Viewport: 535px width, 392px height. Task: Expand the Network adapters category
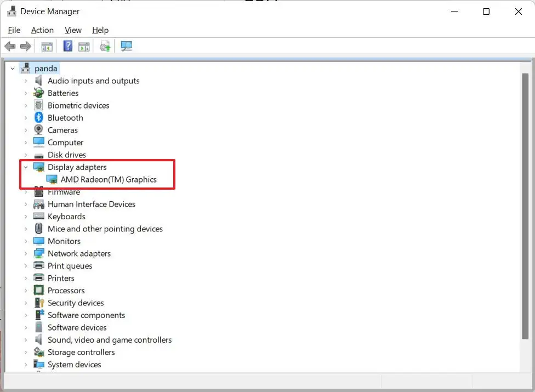click(25, 253)
